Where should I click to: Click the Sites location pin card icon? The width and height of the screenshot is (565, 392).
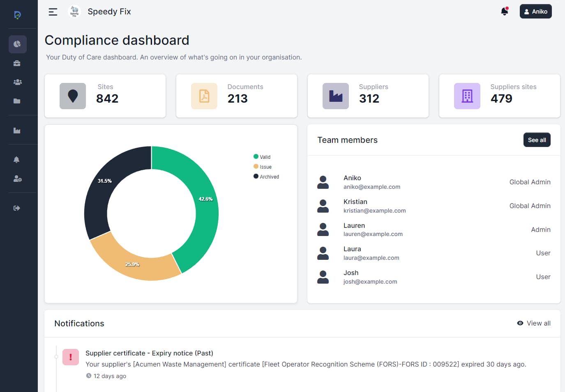tap(73, 96)
